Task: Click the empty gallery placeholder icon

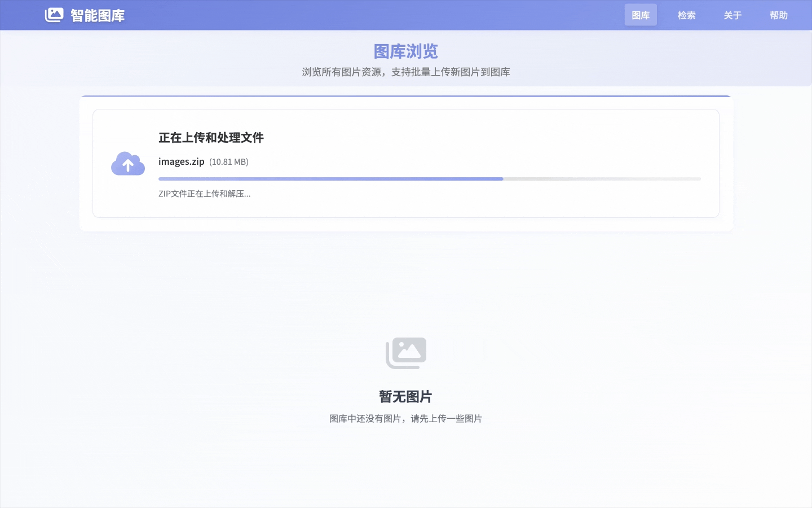Action: pyautogui.click(x=406, y=353)
